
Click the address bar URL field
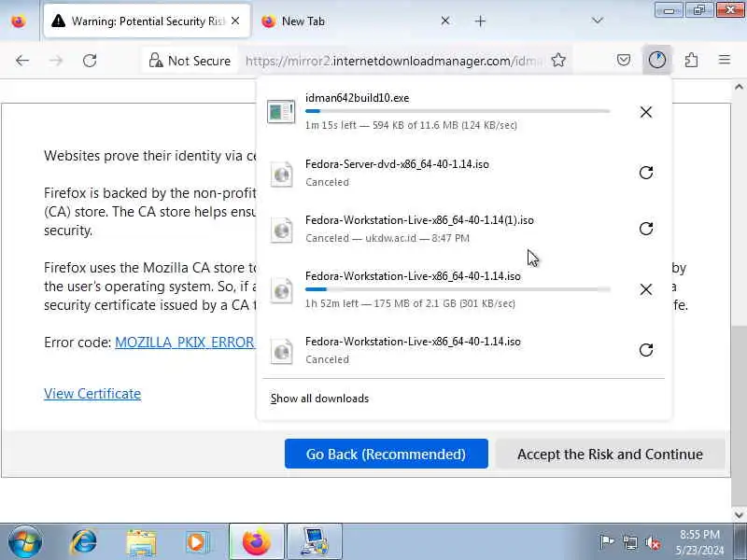pos(393,61)
